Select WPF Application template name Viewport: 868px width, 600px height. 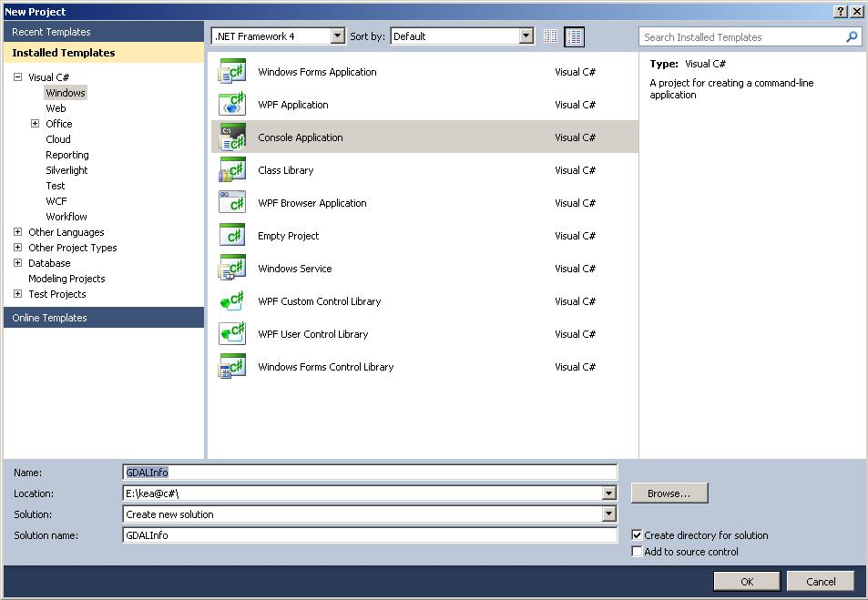[x=293, y=104]
